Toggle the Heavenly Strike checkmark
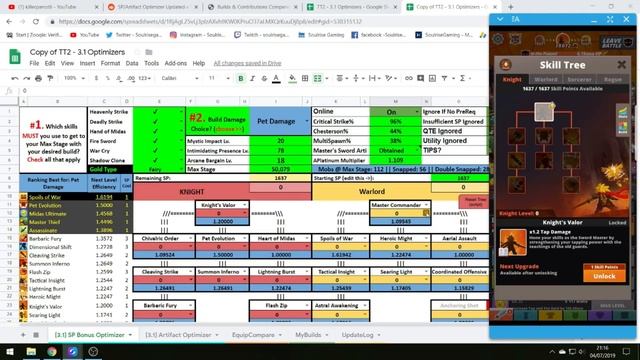This screenshot has height=360, width=640. 155,111
